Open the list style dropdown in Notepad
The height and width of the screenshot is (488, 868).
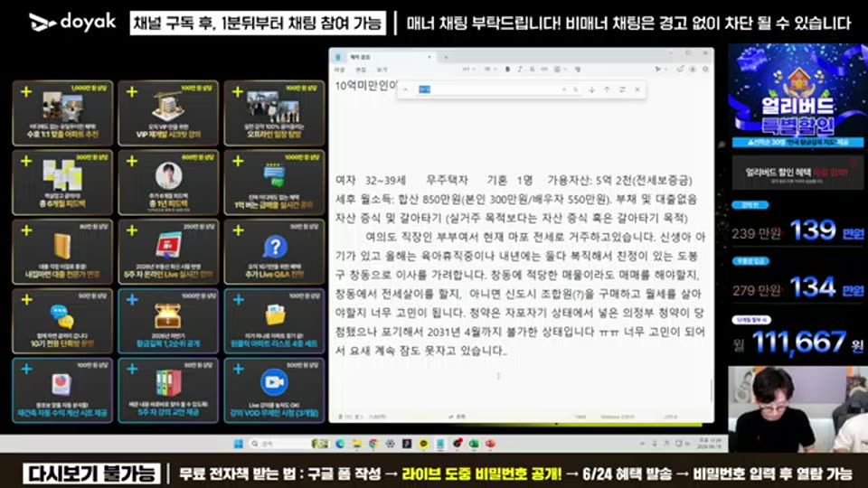click(x=490, y=70)
